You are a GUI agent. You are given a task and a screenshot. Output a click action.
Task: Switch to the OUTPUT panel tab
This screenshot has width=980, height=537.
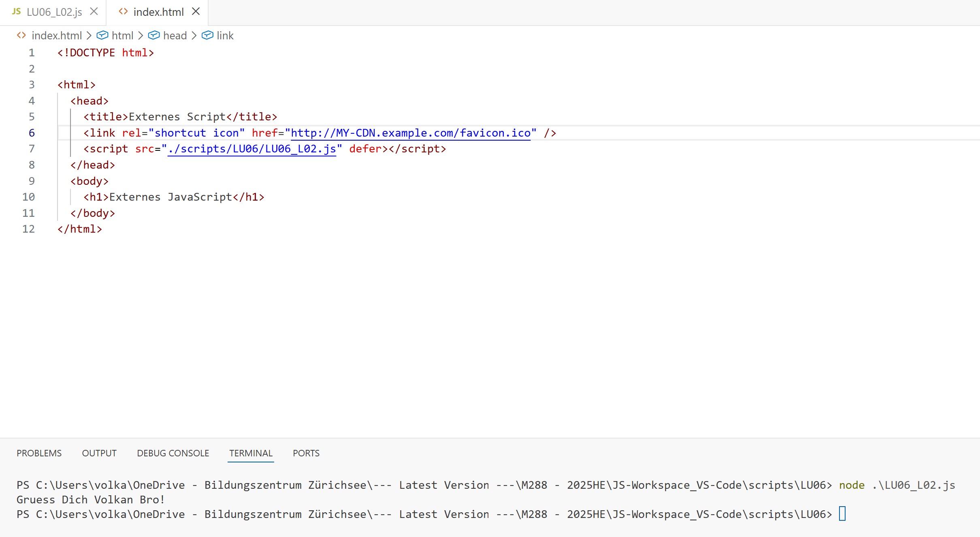[99, 453]
